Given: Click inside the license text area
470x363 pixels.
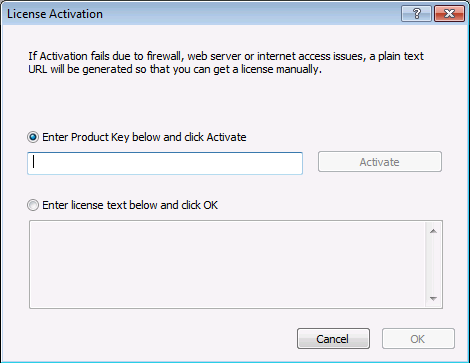Looking at the screenshot, I should [x=227, y=264].
